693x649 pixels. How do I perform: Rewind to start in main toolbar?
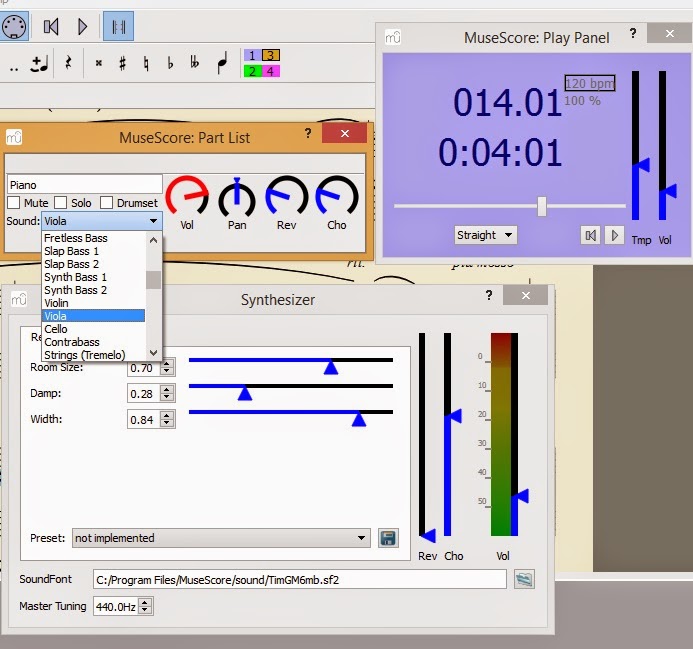(51, 27)
